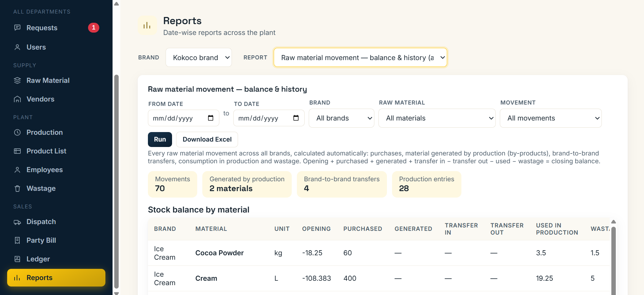
Task: Go to Ledger
Action: tap(56, 259)
